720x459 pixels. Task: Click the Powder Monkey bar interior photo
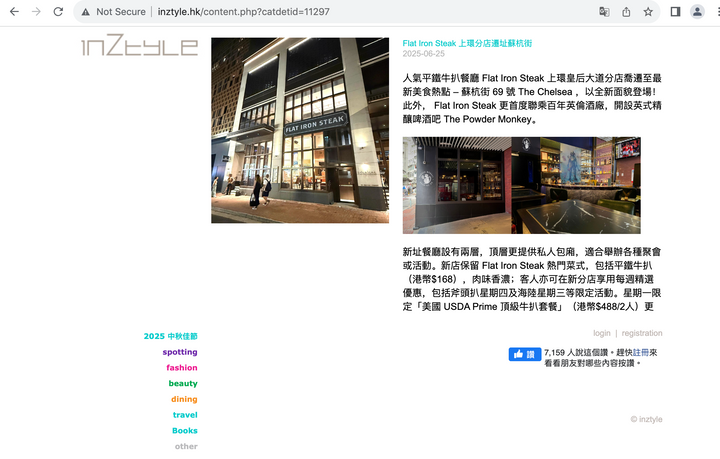point(522,185)
